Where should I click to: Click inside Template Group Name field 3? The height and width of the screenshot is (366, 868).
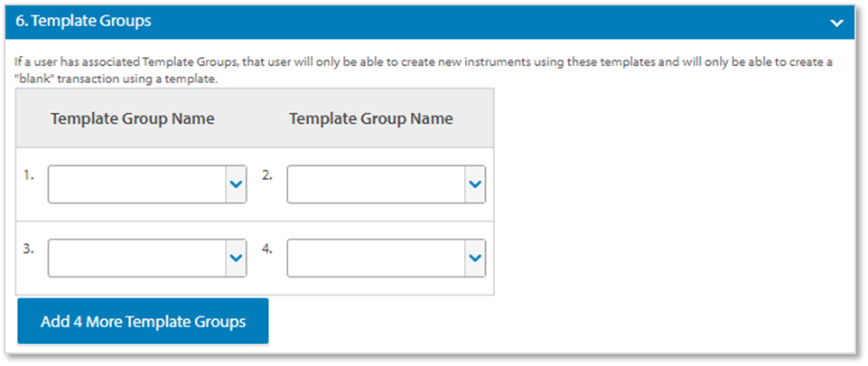click(x=135, y=258)
